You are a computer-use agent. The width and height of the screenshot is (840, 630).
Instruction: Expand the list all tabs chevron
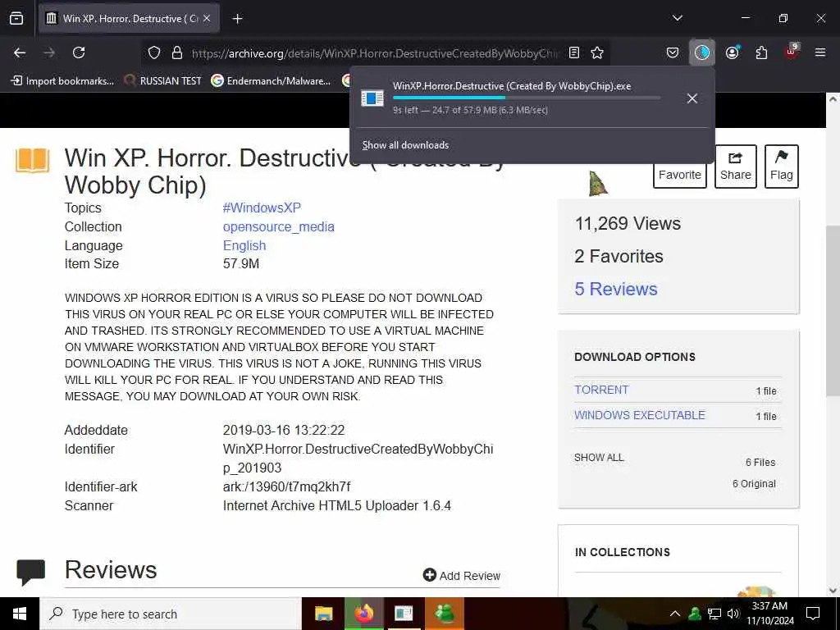pyautogui.click(x=677, y=18)
